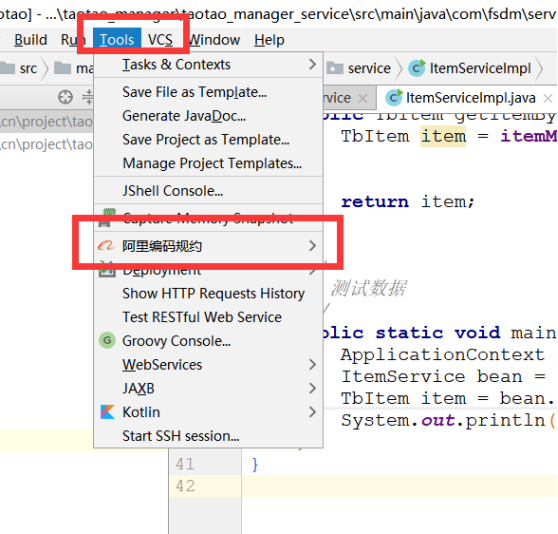Click the src breadcrumb folder
Viewport: 558px width, 534px height.
(19, 68)
